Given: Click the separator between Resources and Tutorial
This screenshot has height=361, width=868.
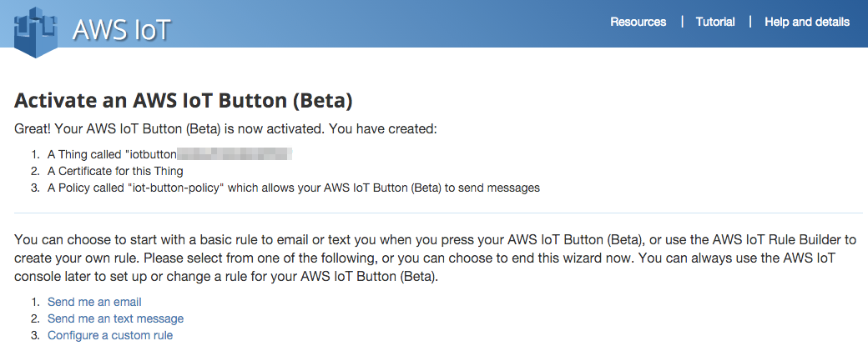Looking at the screenshot, I should (682, 22).
